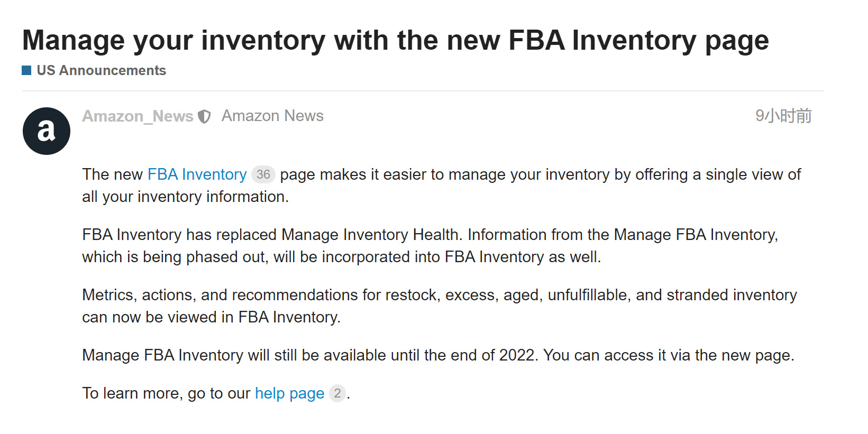The height and width of the screenshot is (434, 868).
Task: Open the Amazon_News username profile link
Action: coord(138,116)
